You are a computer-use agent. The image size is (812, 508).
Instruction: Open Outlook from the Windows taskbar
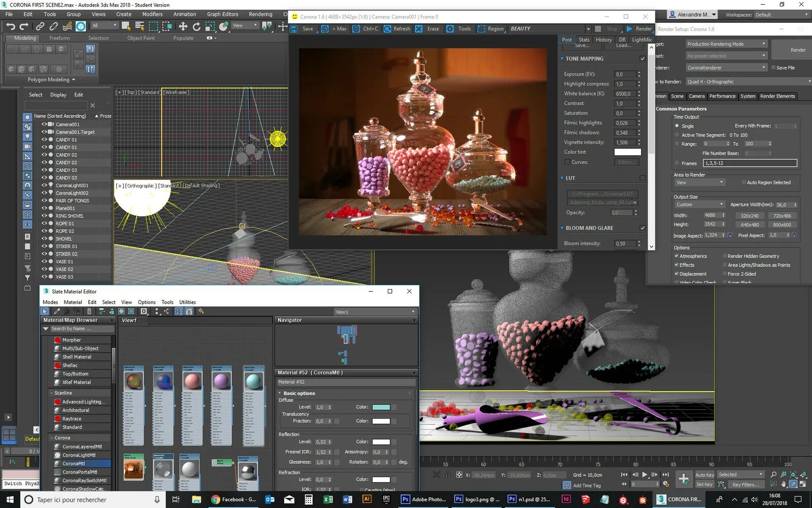[x=270, y=499]
